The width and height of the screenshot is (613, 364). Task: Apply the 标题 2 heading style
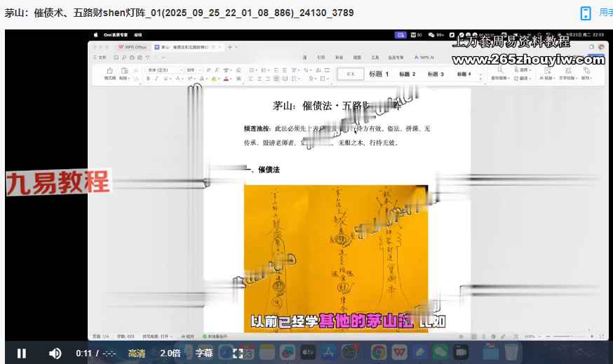click(407, 74)
